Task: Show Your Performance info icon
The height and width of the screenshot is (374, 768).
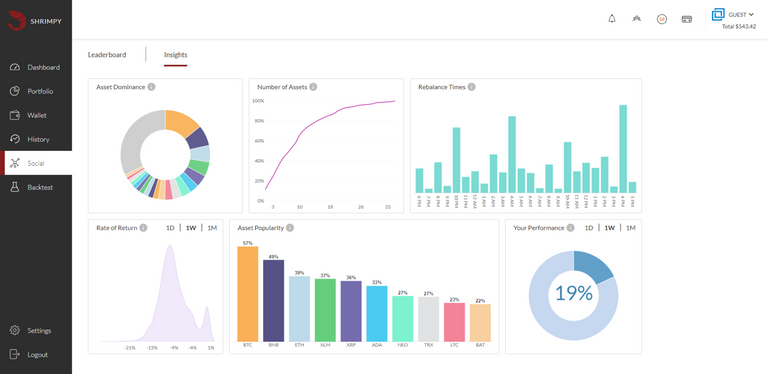Action: (570, 228)
